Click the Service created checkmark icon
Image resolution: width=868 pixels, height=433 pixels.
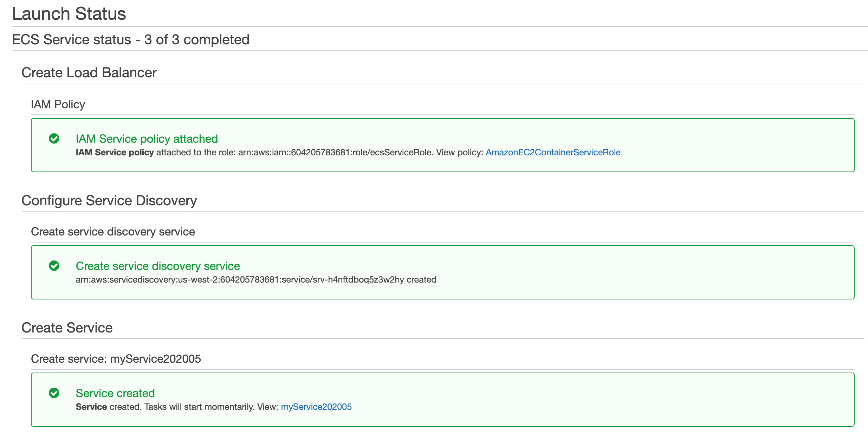click(54, 393)
